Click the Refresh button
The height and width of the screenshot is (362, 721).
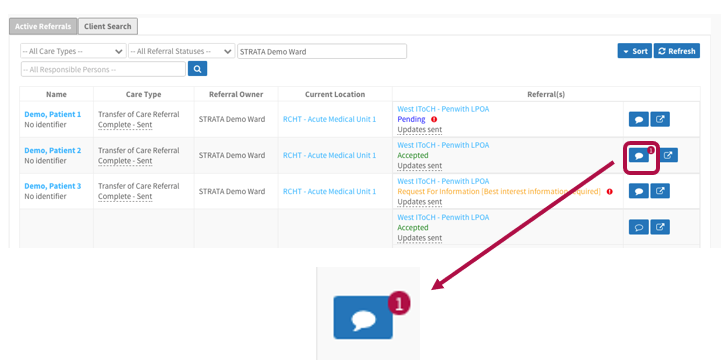pyautogui.click(x=677, y=51)
